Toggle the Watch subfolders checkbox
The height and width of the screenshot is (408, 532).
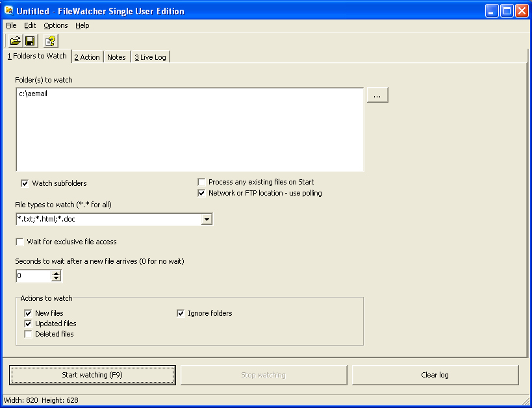pos(25,183)
